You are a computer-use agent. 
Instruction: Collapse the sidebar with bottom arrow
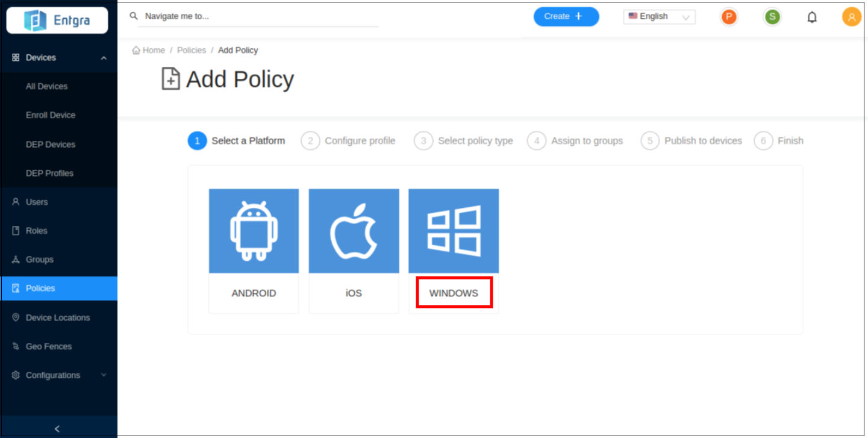click(x=58, y=428)
